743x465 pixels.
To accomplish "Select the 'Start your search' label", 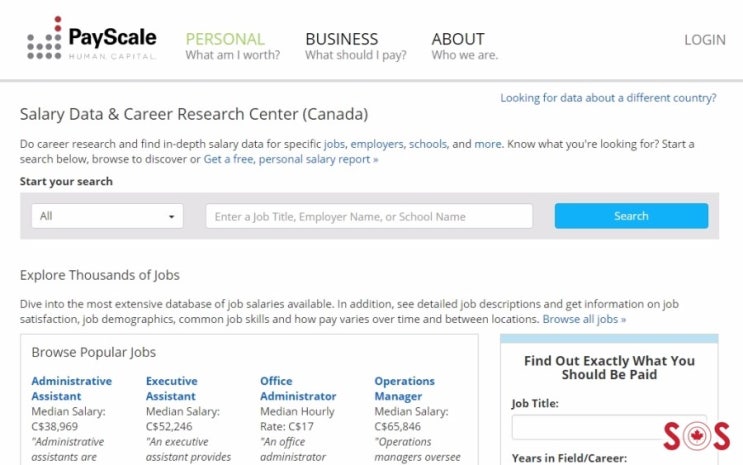I will coord(66,182).
